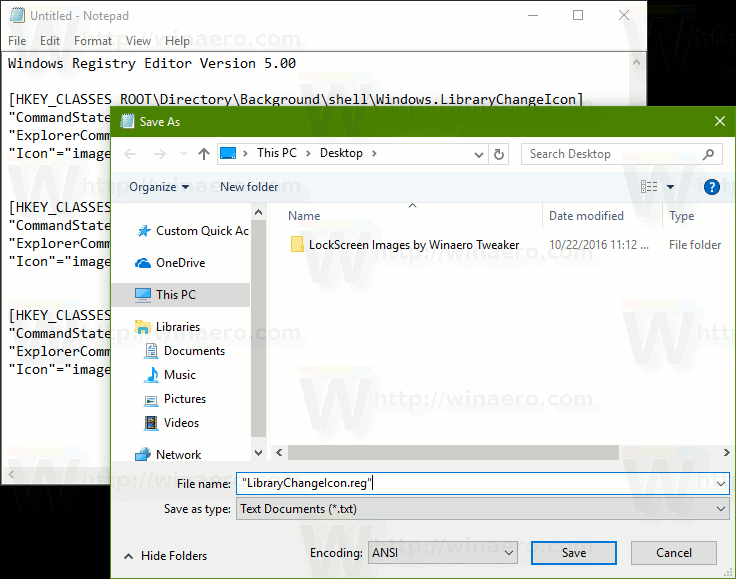Click Notepad scroll up arrow

(636, 62)
